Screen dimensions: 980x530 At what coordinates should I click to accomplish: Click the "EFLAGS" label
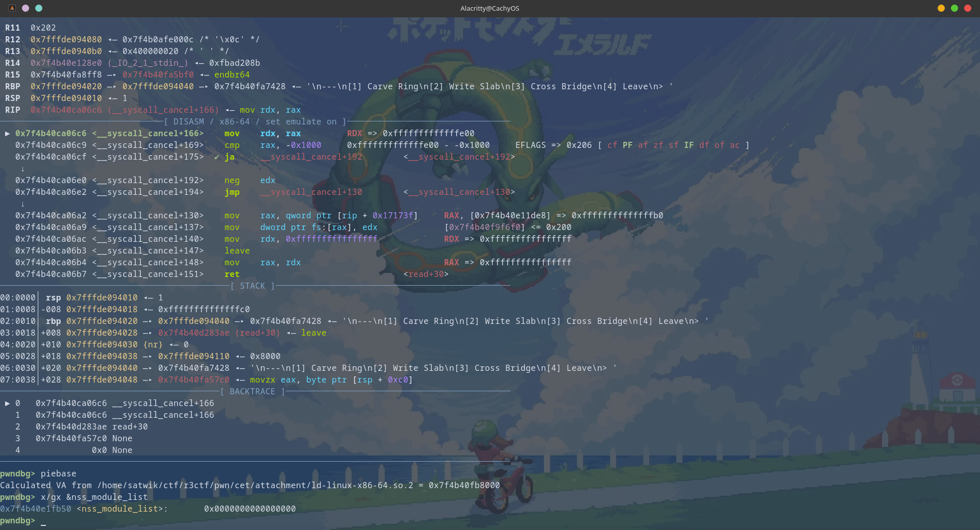tap(531, 145)
